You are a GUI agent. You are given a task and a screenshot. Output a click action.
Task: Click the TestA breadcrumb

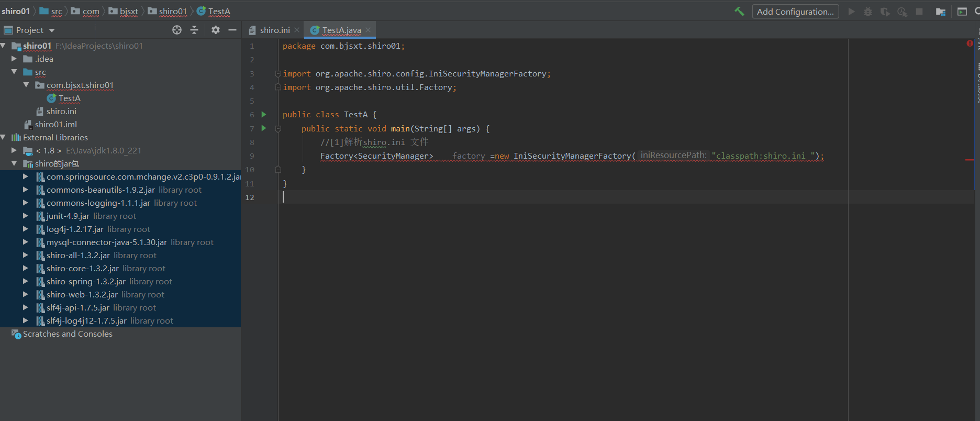[x=214, y=11]
